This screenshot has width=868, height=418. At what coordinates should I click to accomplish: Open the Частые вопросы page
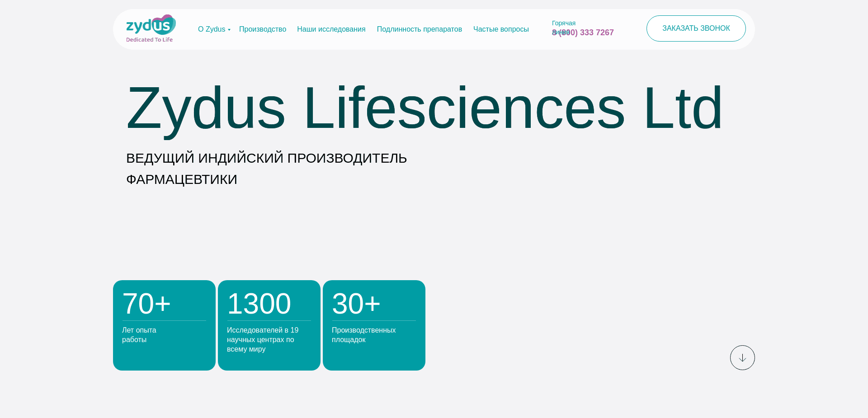tap(501, 29)
